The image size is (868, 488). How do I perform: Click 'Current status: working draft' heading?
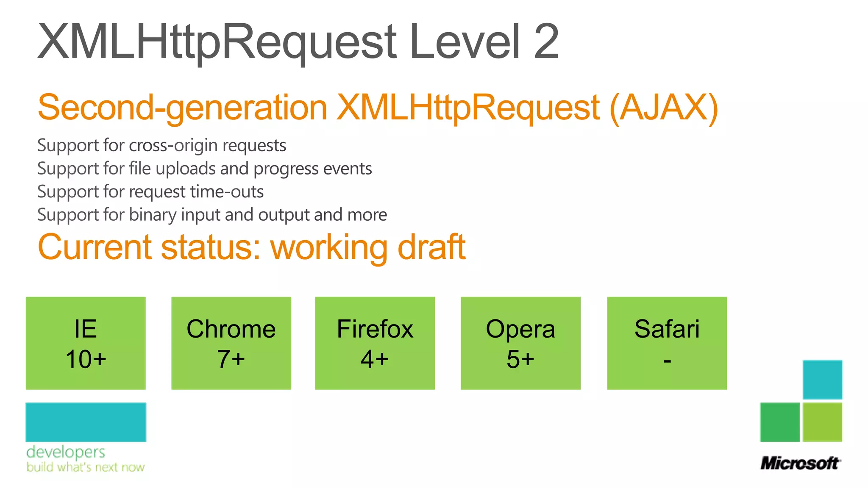click(251, 247)
